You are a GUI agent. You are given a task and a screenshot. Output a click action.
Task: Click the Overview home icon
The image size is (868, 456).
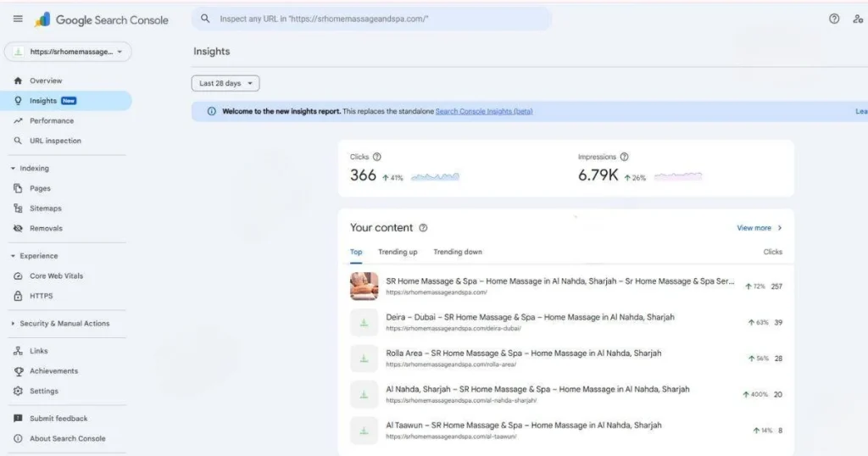18,81
